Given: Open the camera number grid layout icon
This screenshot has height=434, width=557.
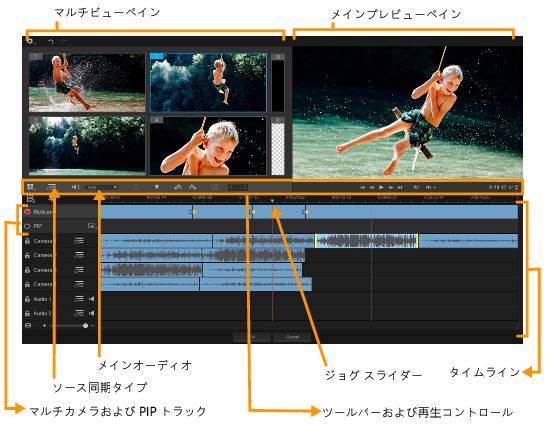Looking at the screenshot, I should tap(31, 187).
